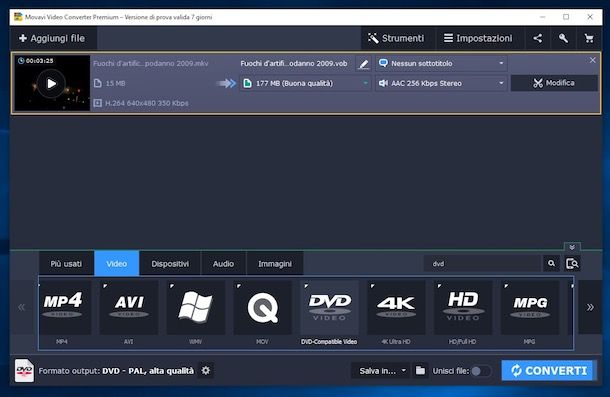Screen dimensions: 610x397
Task: Minimize the Movavi Video Converter window
Action: point(542,17)
